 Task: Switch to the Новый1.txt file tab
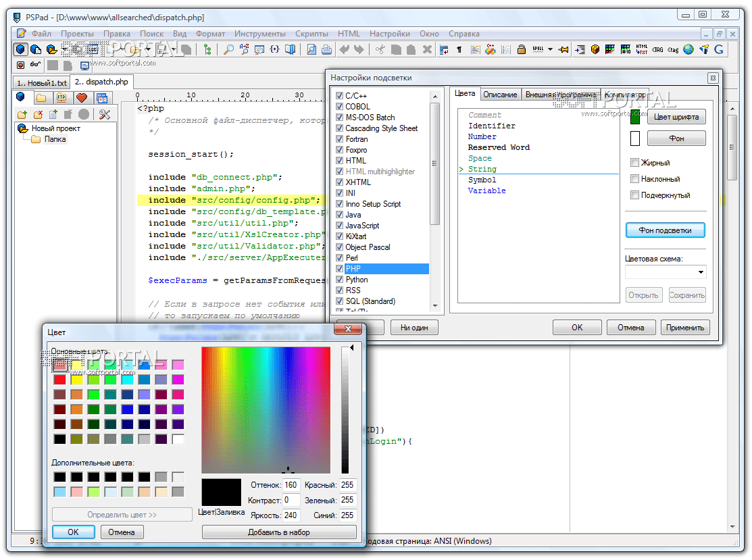click(x=41, y=82)
